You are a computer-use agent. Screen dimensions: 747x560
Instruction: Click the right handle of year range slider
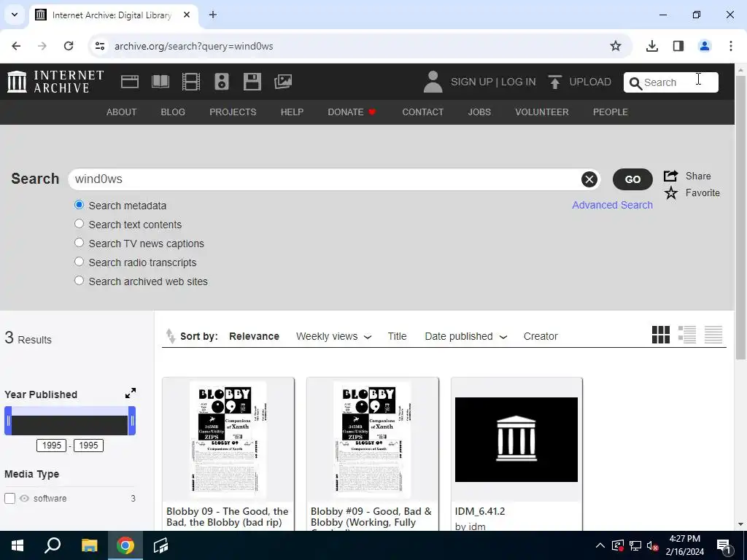click(132, 421)
